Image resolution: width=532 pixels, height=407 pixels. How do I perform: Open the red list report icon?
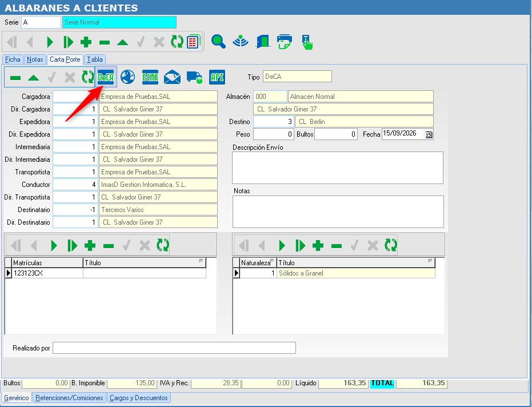pos(193,42)
